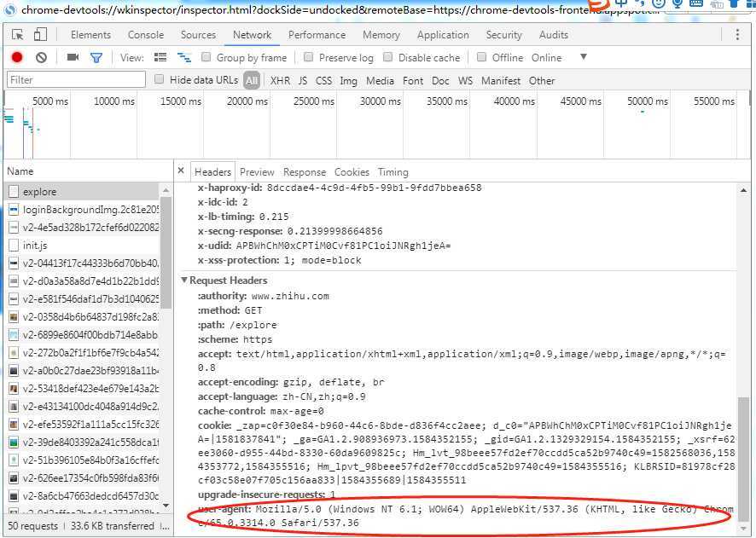View the Response detail tab
The height and width of the screenshot is (538, 756).
coord(305,172)
